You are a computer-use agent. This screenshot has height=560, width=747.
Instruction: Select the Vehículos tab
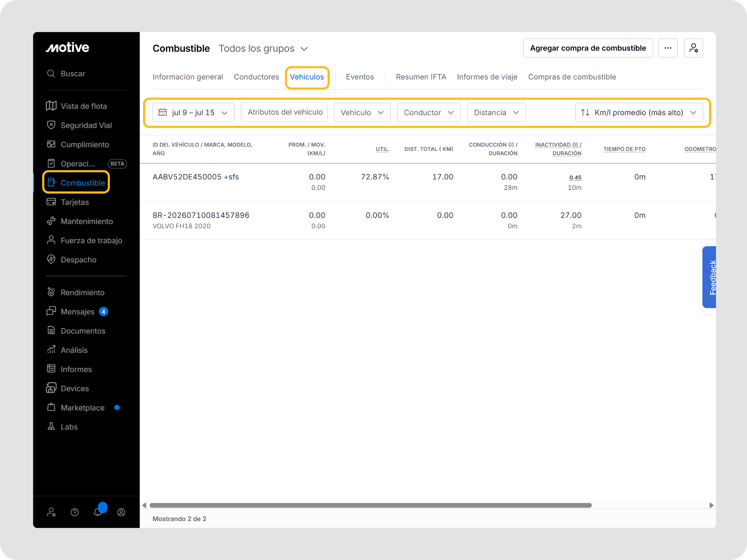[x=307, y=77]
